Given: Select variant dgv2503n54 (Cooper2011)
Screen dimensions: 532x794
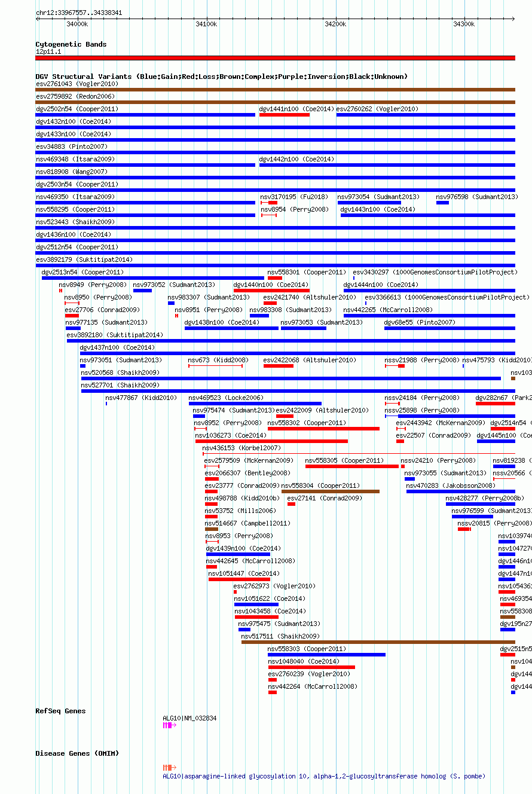Looking at the screenshot, I should [77, 184].
